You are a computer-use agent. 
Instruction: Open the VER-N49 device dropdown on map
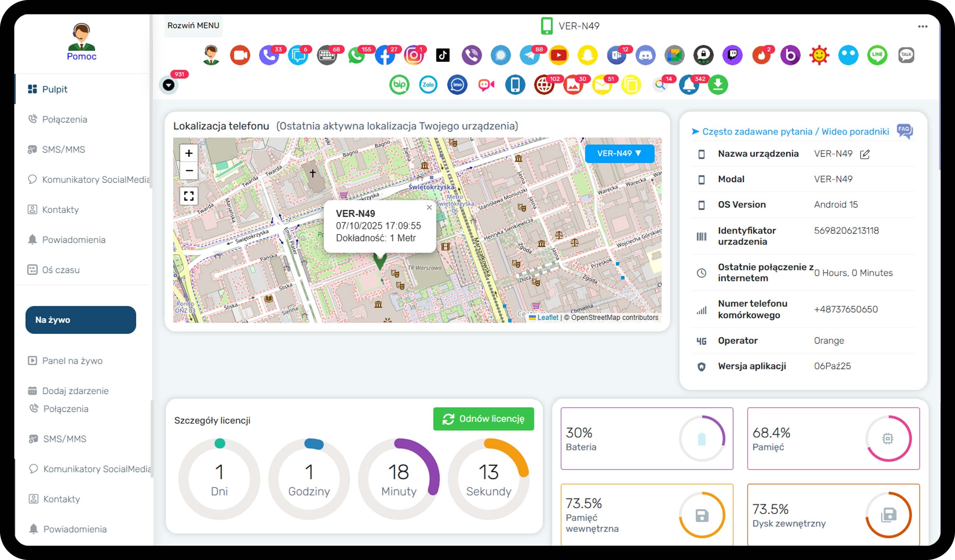pos(619,153)
